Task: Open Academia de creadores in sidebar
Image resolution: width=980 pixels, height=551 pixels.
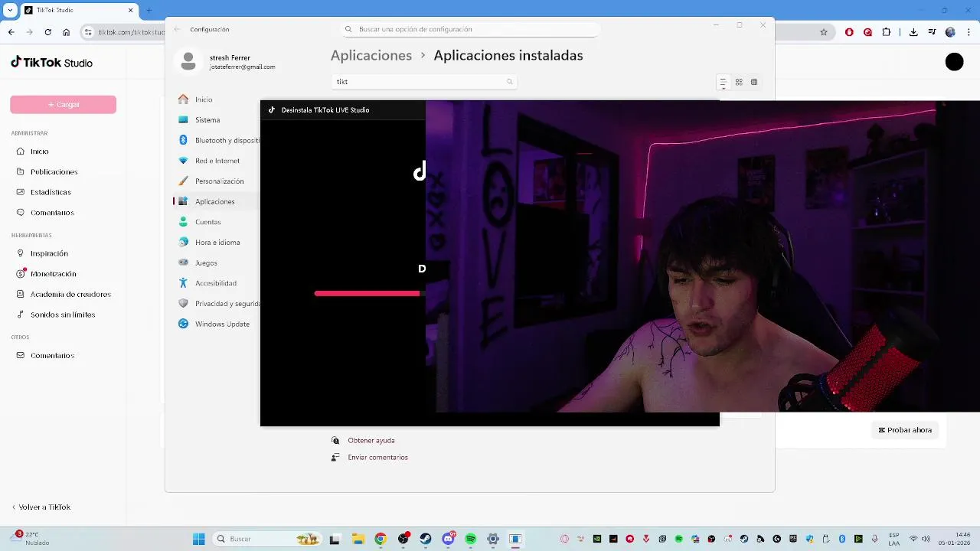Action: click(70, 294)
